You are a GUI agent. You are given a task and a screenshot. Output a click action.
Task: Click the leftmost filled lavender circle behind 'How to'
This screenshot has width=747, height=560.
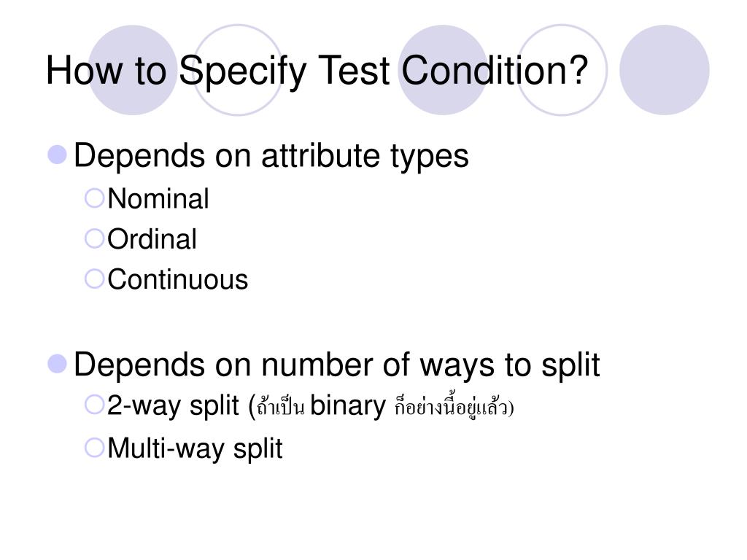(x=133, y=70)
